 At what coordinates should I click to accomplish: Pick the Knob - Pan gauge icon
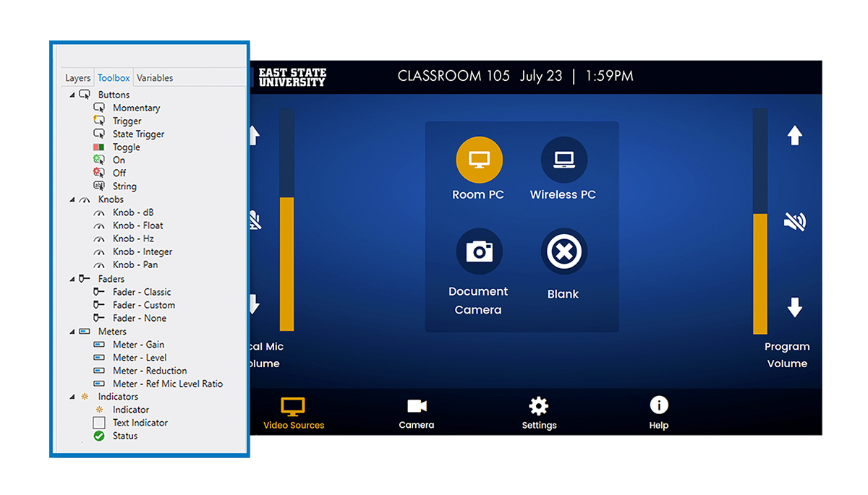[x=99, y=264]
